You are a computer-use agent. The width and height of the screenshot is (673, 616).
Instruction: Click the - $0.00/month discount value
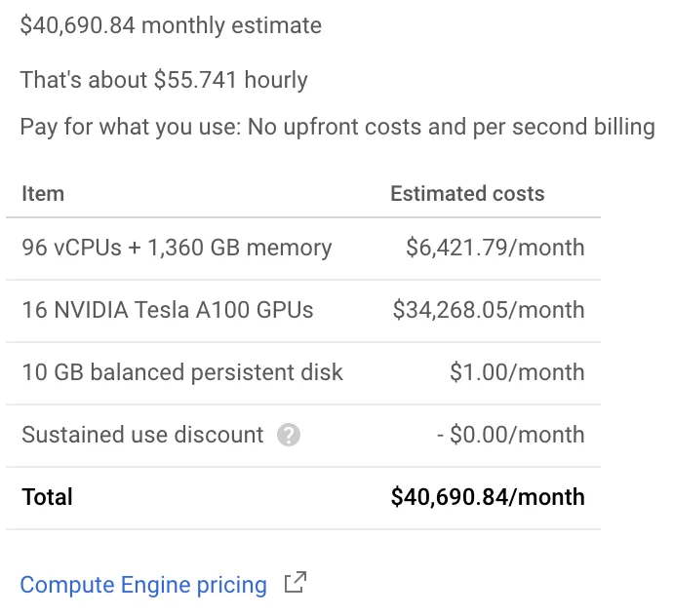(x=510, y=435)
